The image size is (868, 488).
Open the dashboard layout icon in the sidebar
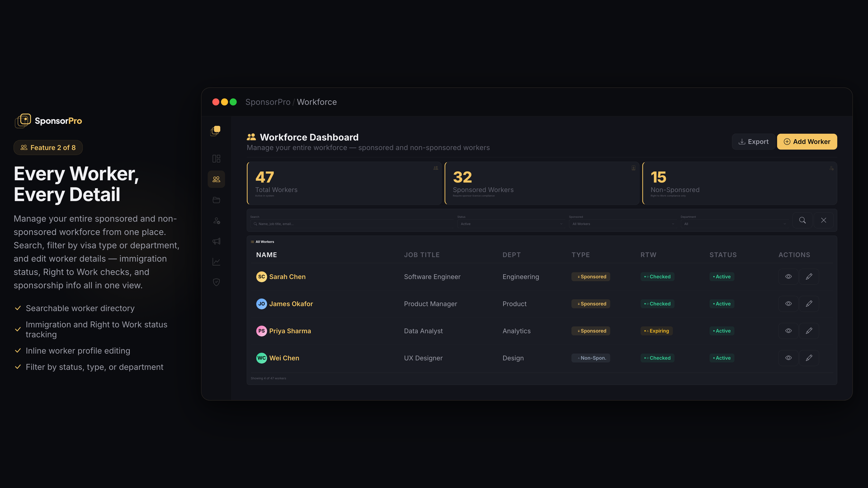(216, 159)
